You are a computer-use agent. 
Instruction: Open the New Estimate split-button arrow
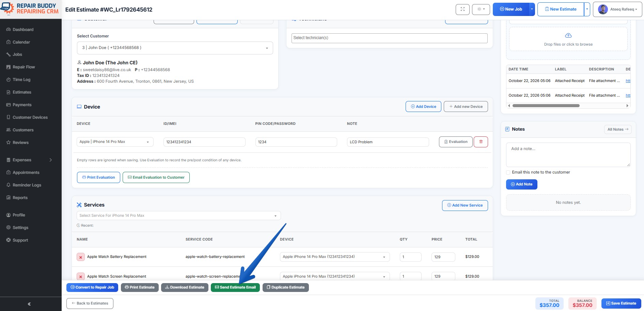pyautogui.click(x=587, y=9)
